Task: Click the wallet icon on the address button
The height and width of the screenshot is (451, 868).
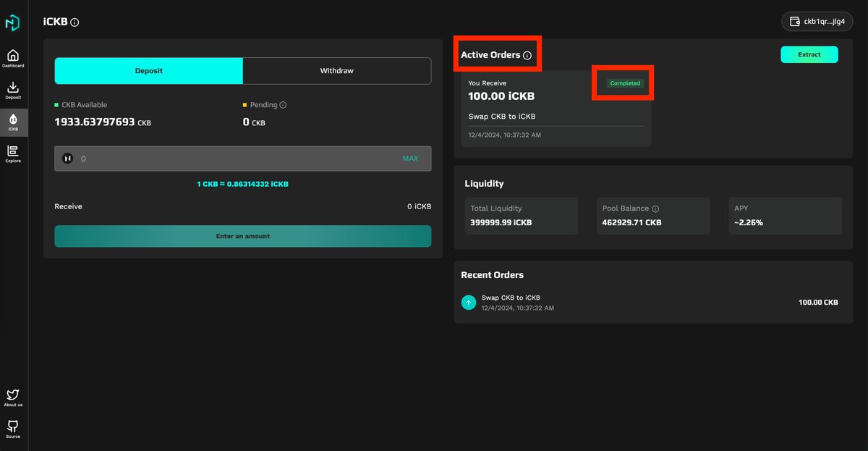Action: point(795,21)
